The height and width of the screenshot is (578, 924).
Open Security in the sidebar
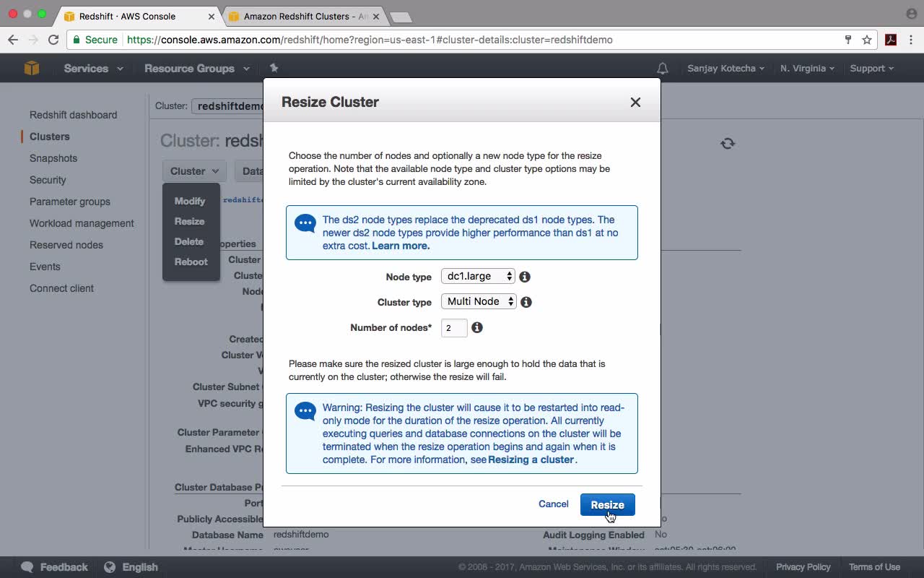point(48,180)
